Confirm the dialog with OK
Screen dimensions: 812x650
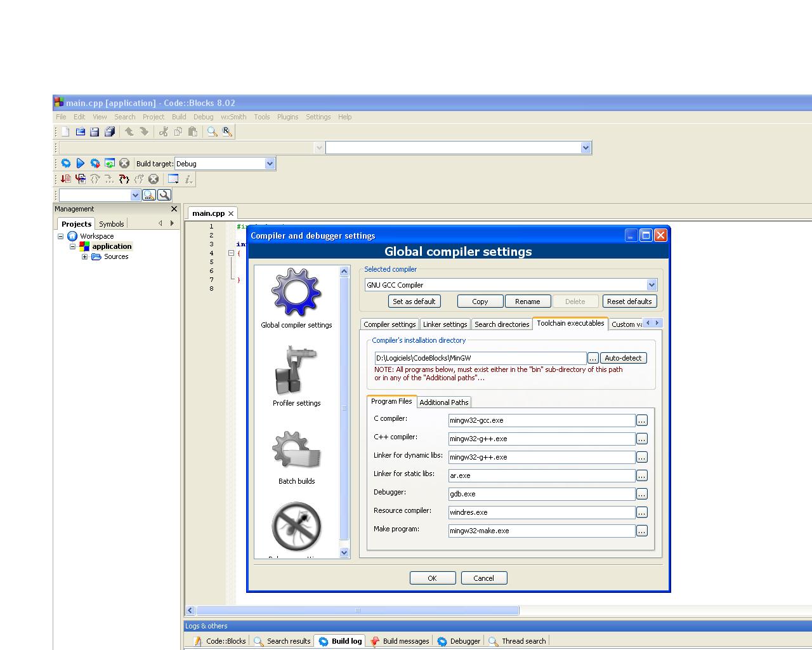(433, 578)
